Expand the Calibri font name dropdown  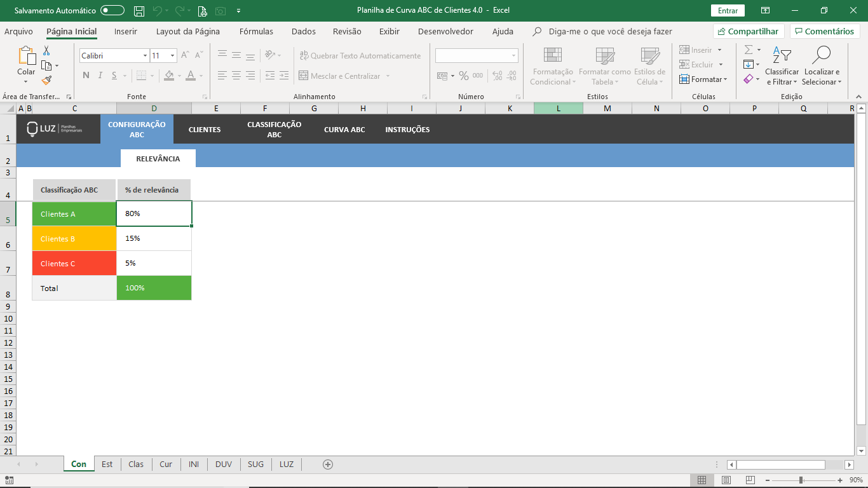pos(145,56)
